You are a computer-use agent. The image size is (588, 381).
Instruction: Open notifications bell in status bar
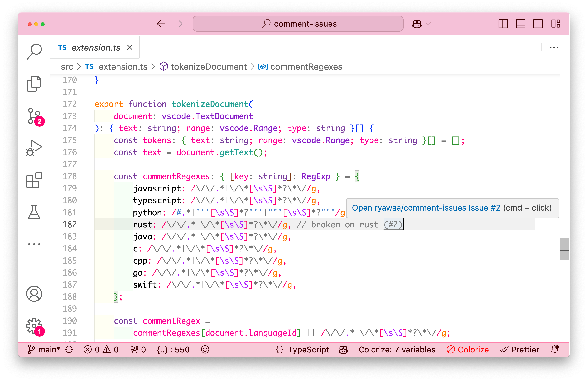click(x=555, y=350)
